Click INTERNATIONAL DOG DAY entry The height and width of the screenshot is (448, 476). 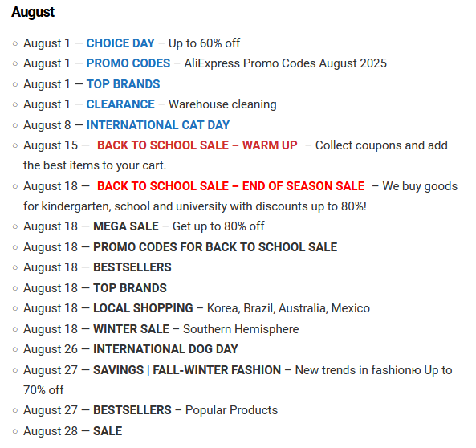(165, 349)
